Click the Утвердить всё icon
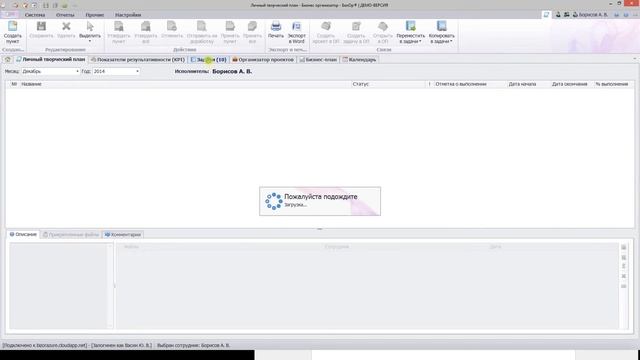The image size is (640, 360). (146, 27)
